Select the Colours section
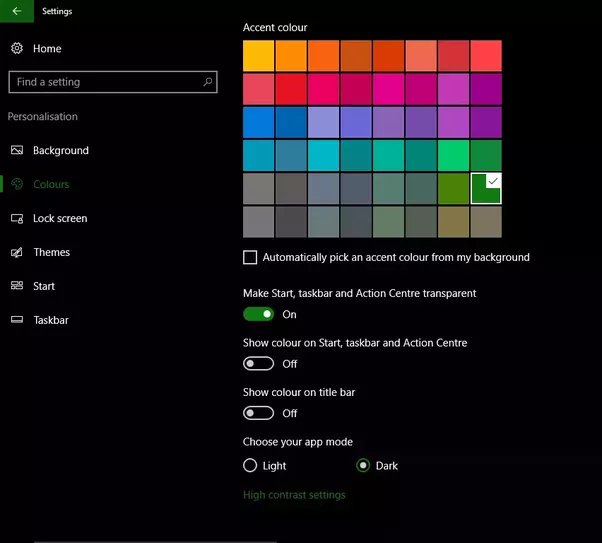602x543 pixels. 51,184
